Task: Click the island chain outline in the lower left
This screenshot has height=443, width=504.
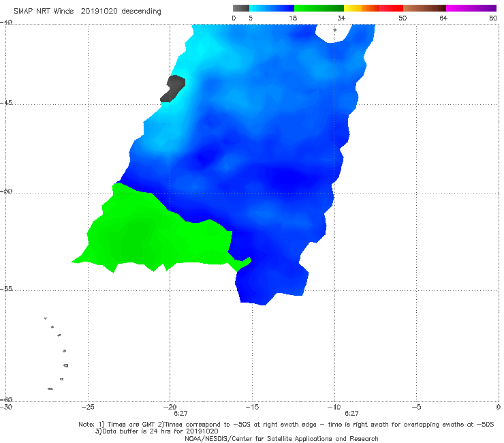Action: tap(57, 354)
